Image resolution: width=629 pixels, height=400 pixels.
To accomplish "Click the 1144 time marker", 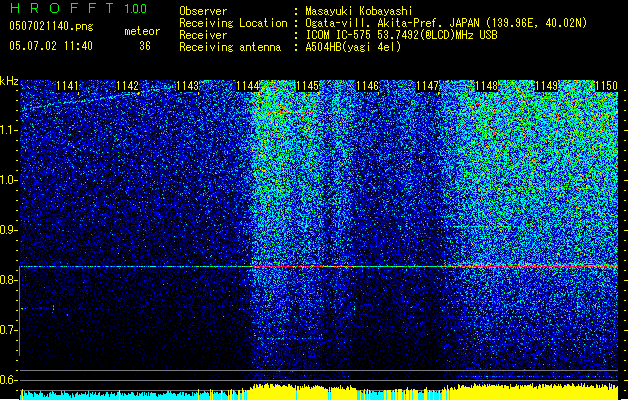I will click(248, 86).
